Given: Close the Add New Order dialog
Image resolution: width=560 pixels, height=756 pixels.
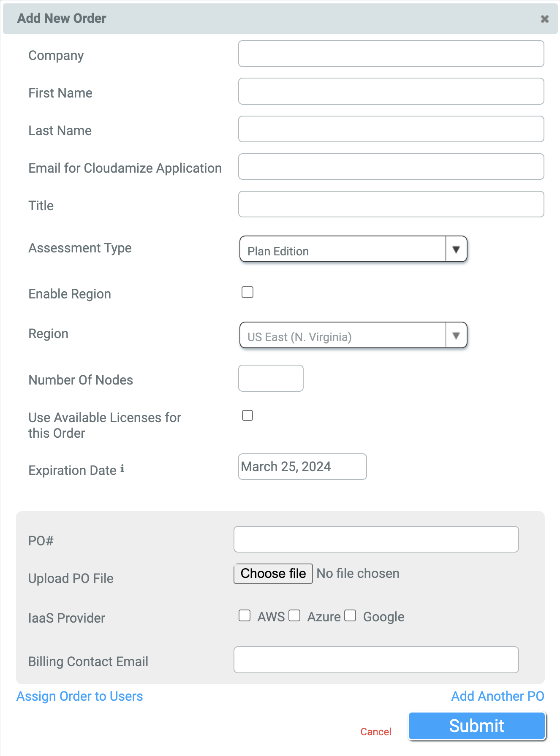Looking at the screenshot, I should (544, 19).
